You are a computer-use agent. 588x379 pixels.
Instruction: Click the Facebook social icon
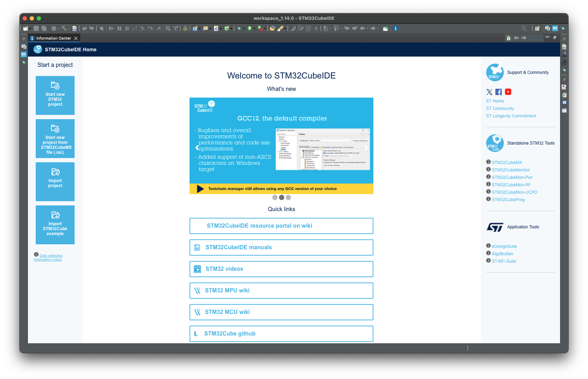click(x=499, y=92)
